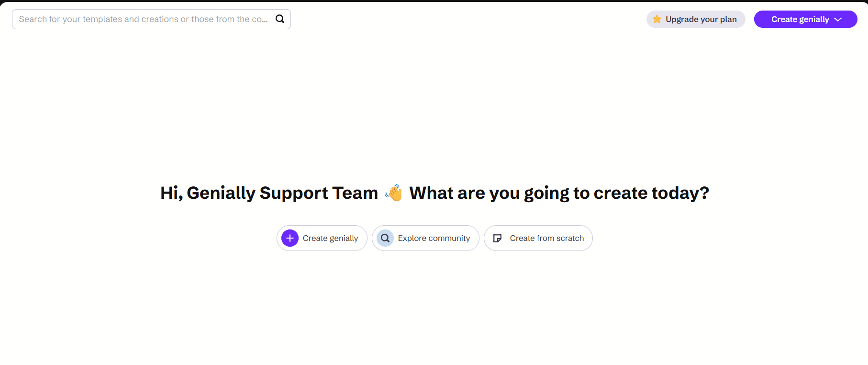Image resolution: width=868 pixels, height=365 pixels.
Task: Open the Create genially dropdown in header
Action: tap(806, 19)
